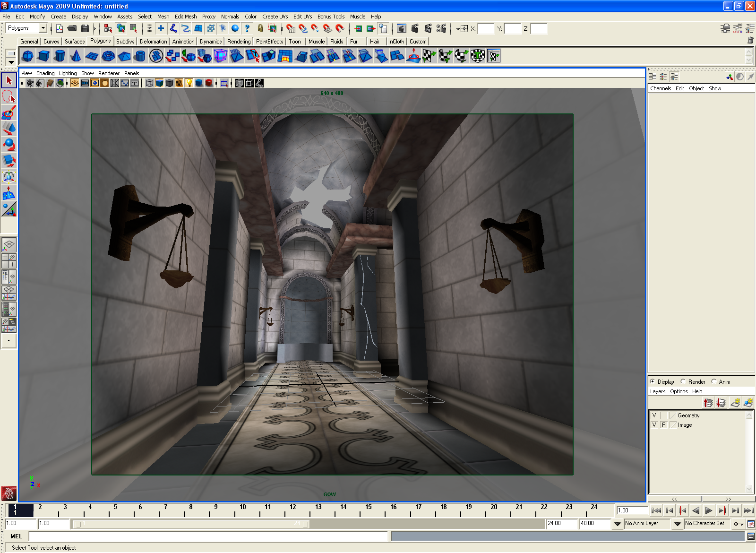The width and height of the screenshot is (756, 553).
Task: Create a polygon torus from the shelf
Action: tap(108, 56)
